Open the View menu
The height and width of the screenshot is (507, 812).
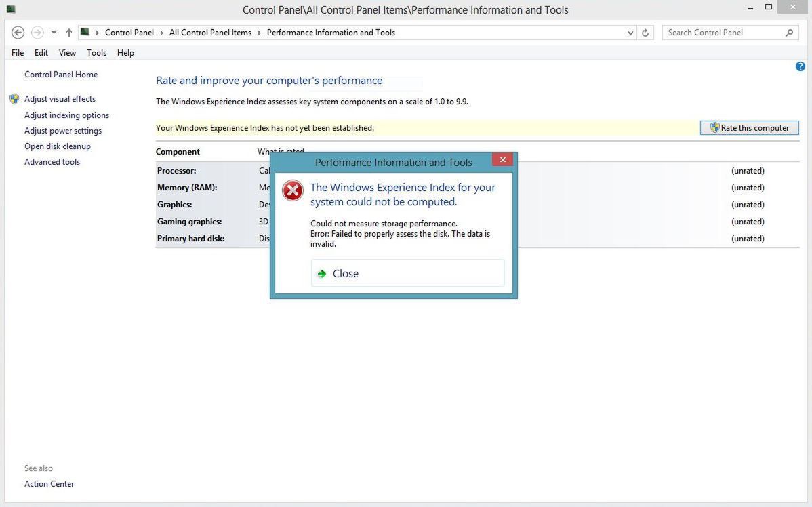click(67, 53)
